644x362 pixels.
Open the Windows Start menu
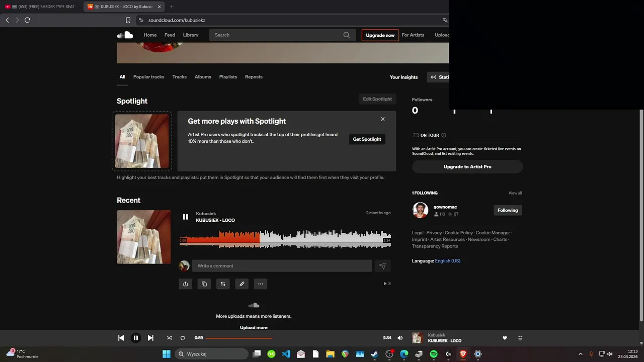coord(166,354)
